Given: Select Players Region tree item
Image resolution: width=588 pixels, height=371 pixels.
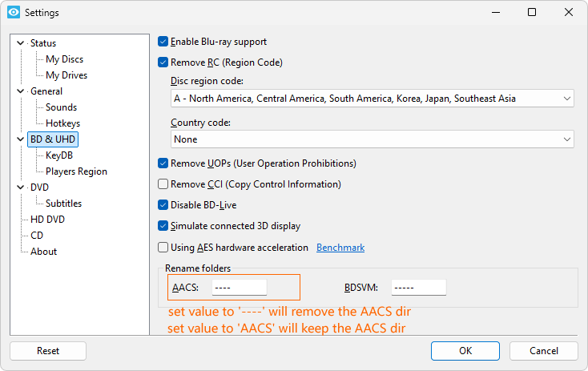Looking at the screenshot, I should [x=76, y=171].
